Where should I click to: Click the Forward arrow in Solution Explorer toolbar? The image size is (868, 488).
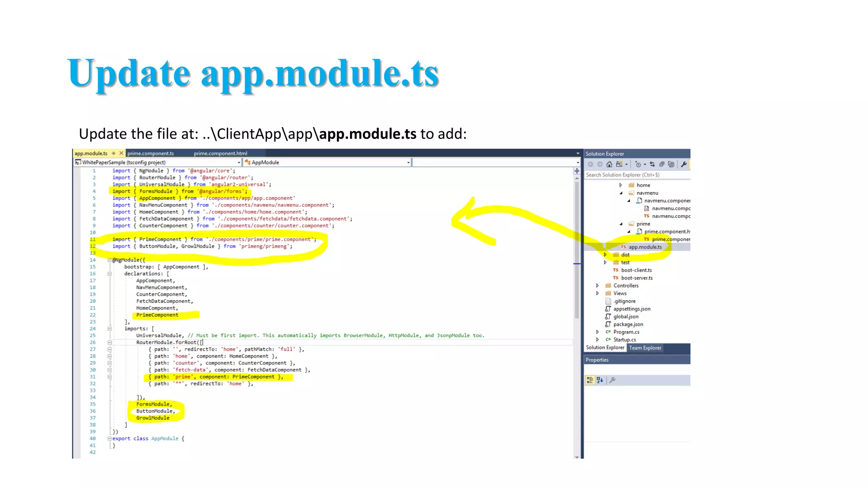click(x=600, y=164)
